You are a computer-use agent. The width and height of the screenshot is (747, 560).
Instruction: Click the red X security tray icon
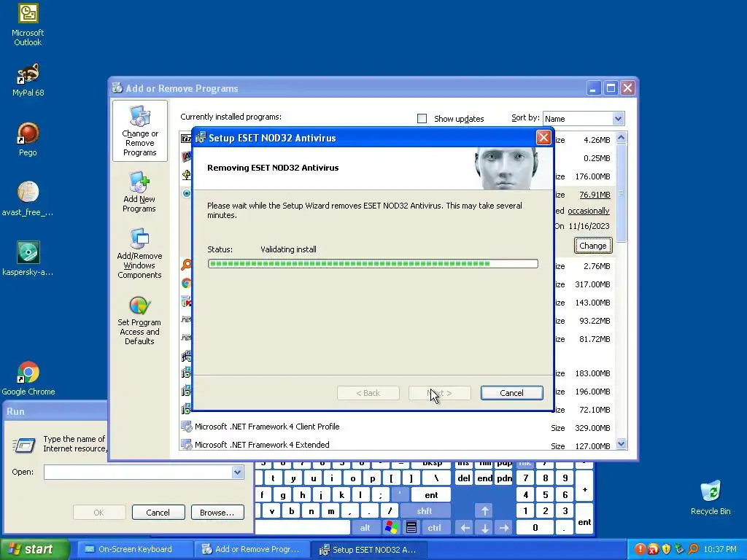pos(653,549)
